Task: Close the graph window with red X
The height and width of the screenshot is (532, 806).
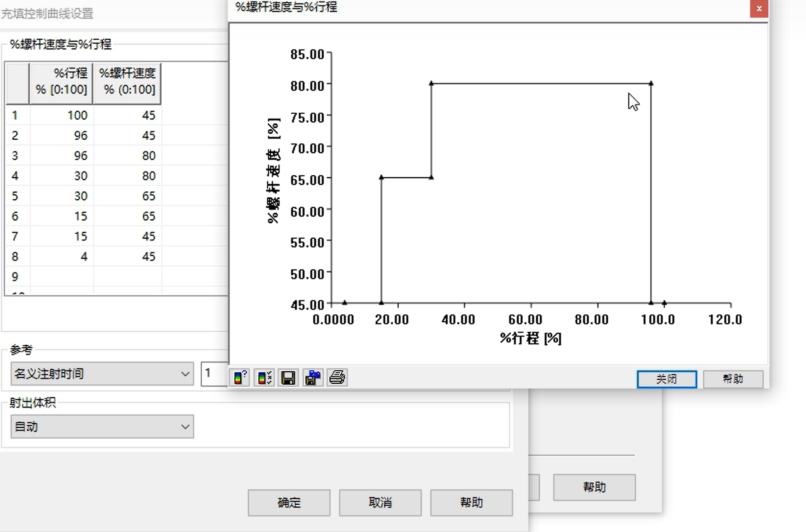Action: point(758,9)
